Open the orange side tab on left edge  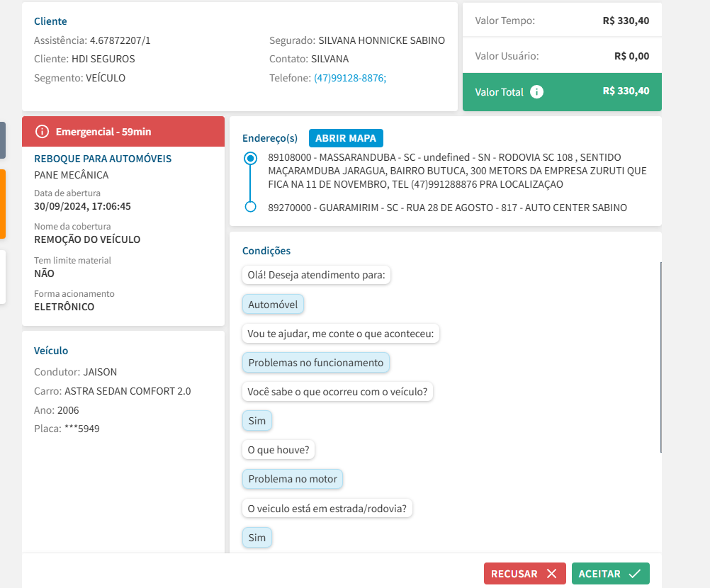tap(3, 203)
